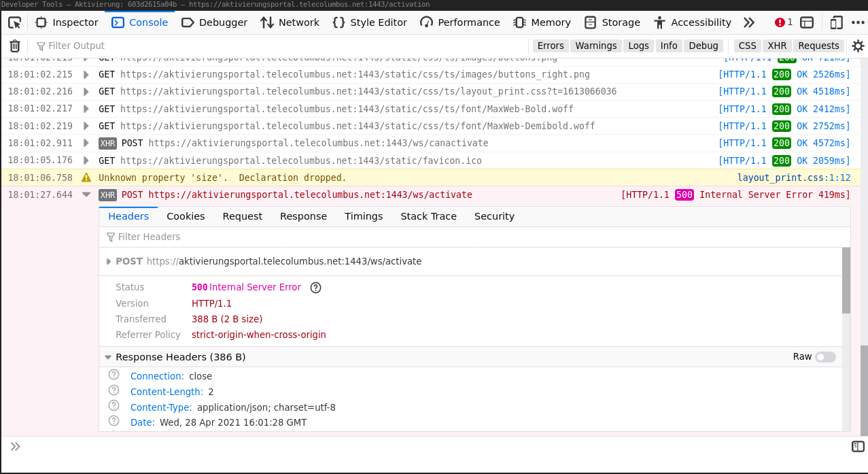
Task: Click the element picker icon
Action: tap(14, 22)
